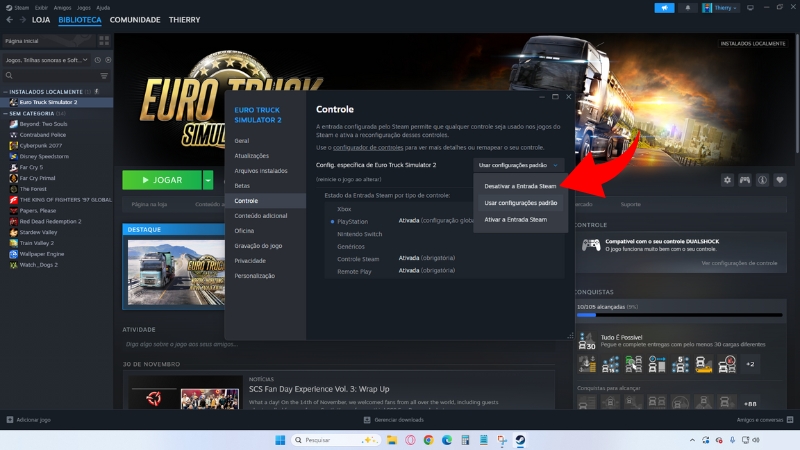Open the Amigos menu
The height and width of the screenshot is (450, 800).
(x=62, y=8)
